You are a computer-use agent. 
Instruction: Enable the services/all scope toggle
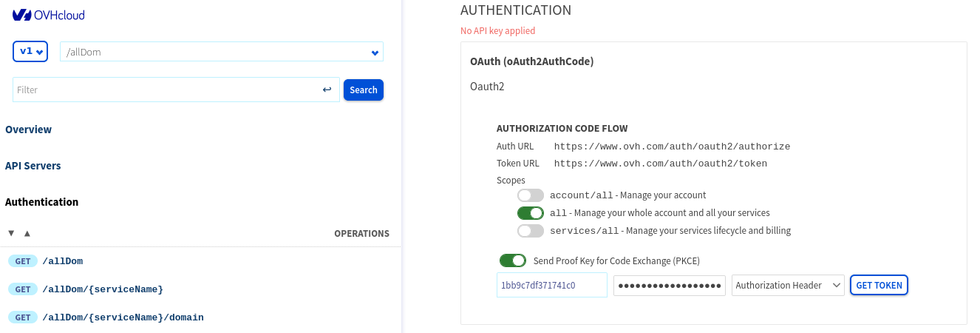[531, 231]
